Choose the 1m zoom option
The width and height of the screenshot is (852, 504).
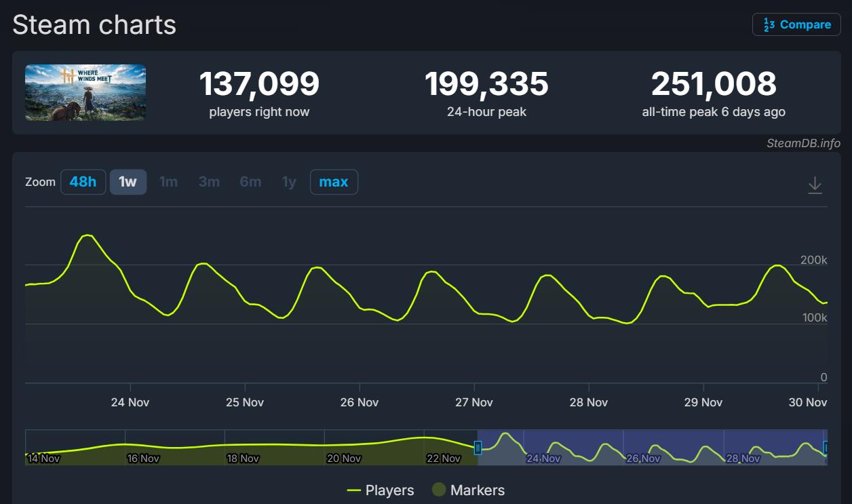(x=168, y=182)
